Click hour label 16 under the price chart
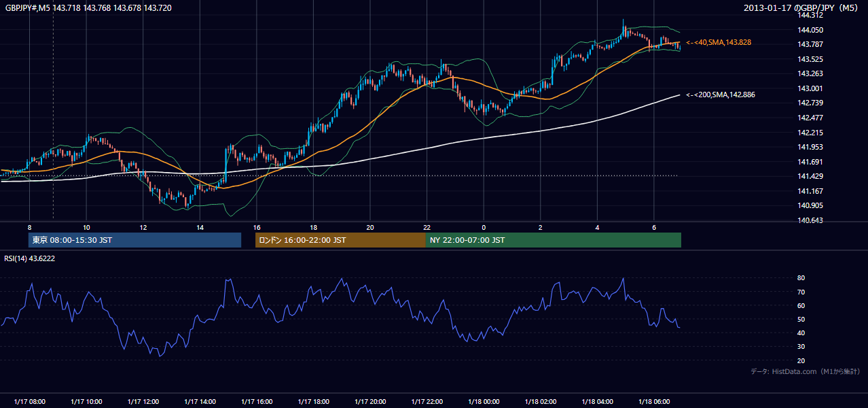 pyautogui.click(x=257, y=227)
